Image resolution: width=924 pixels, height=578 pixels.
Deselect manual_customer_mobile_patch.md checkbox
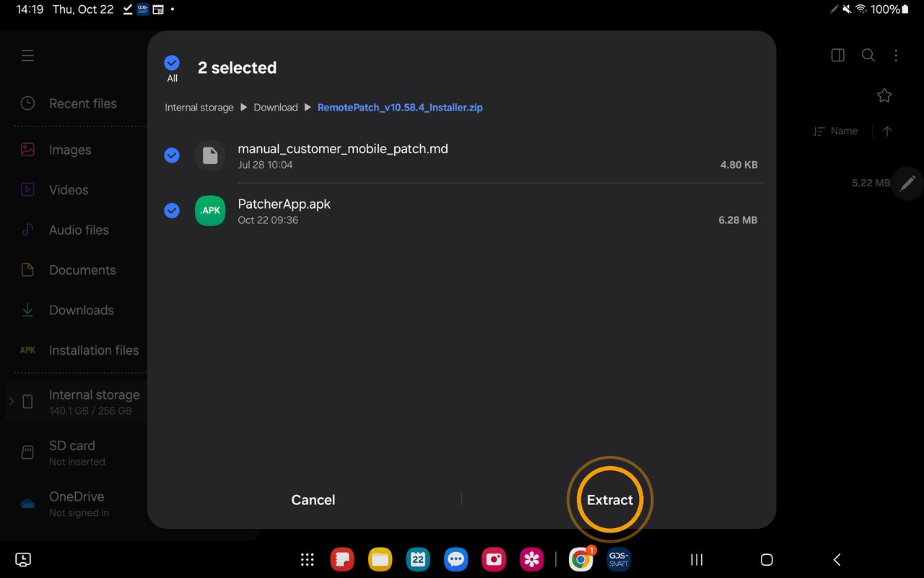coord(172,155)
